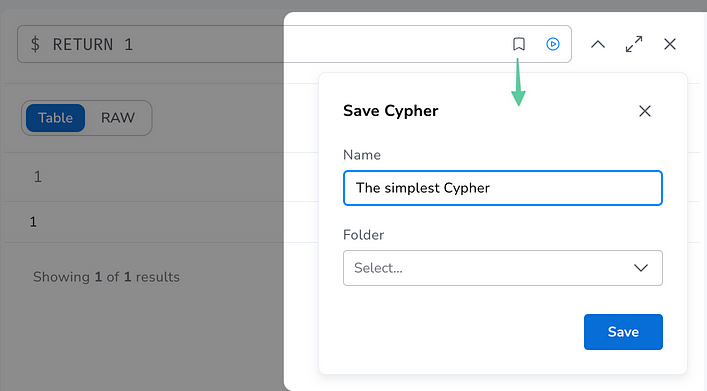Collapse the result frame with the up chevron

(x=598, y=44)
